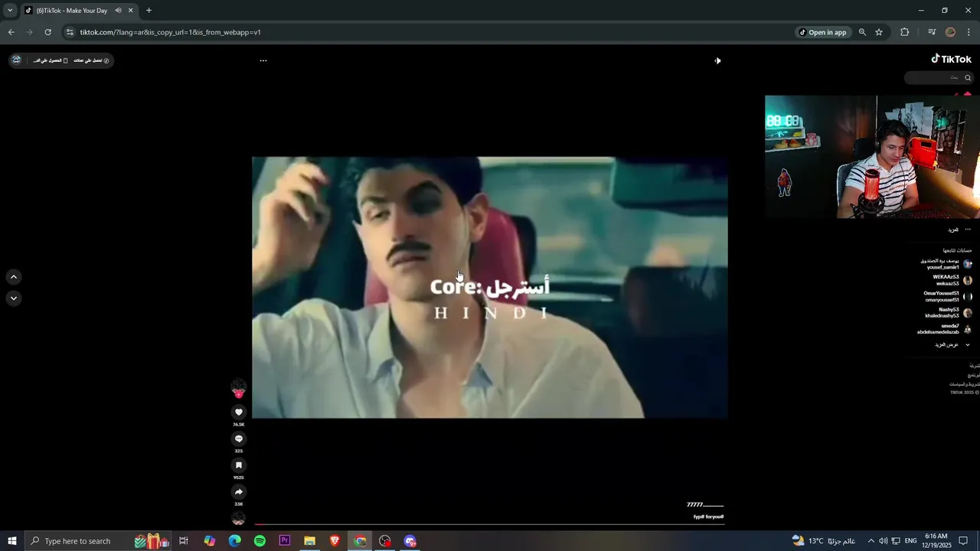Click the webcam overlay thumbnail
Viewport: 980px width, 551px height.
coord(872,157)
